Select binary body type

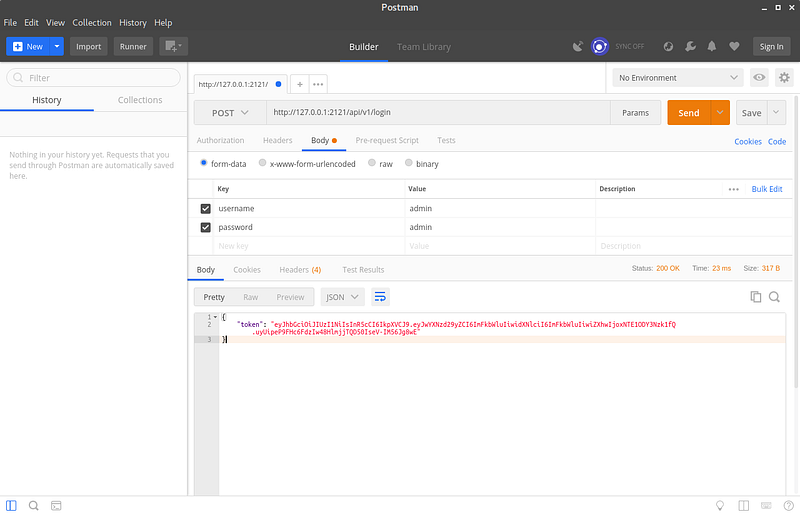coord(409,163)
